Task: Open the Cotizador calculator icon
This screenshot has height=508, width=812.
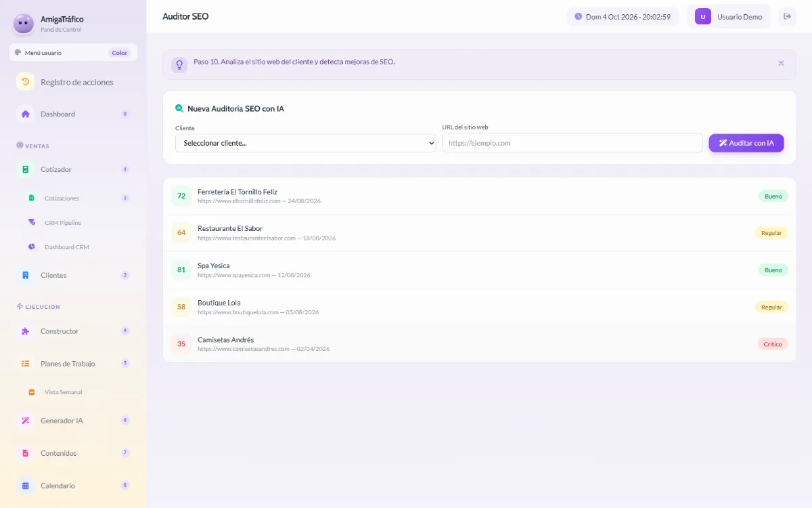Action: (25, 169)
